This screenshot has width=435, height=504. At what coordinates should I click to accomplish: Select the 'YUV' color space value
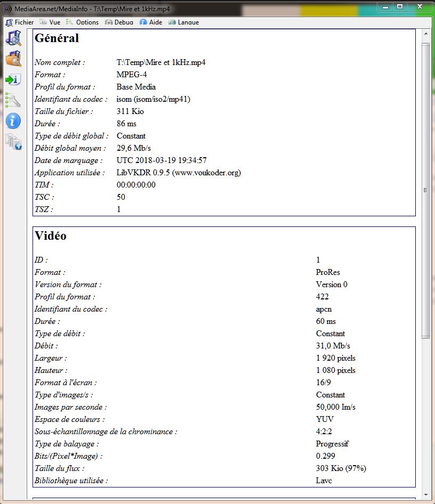coord(325,419)
